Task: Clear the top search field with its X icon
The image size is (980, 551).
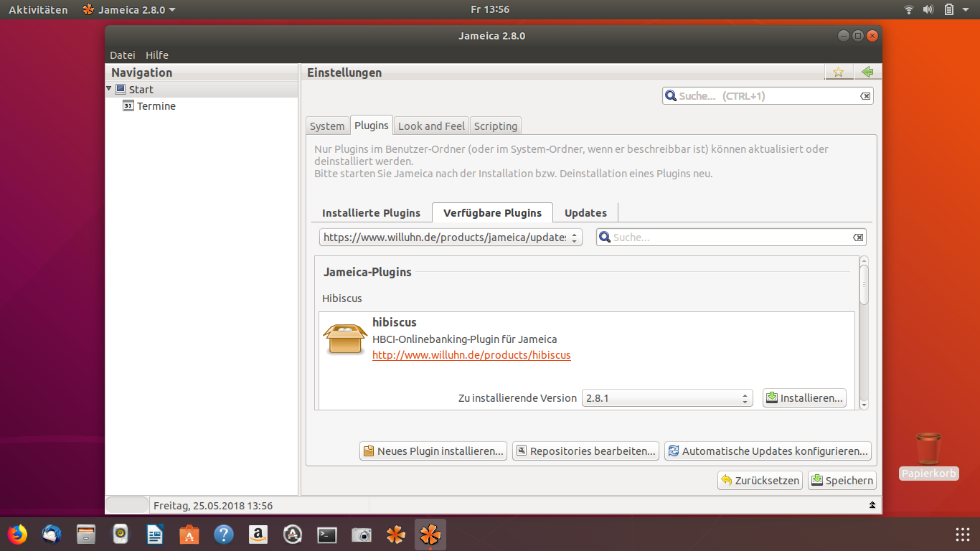Action: point(865,96)
